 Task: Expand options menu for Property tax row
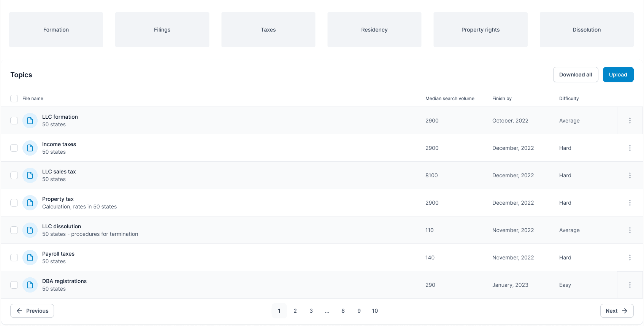coord(630,203)
